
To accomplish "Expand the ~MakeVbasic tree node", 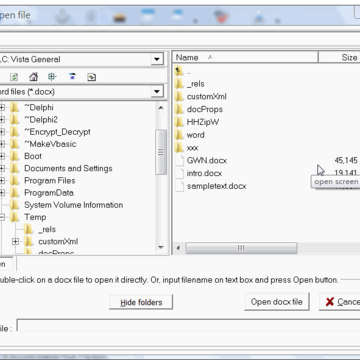I will (2, 144).
